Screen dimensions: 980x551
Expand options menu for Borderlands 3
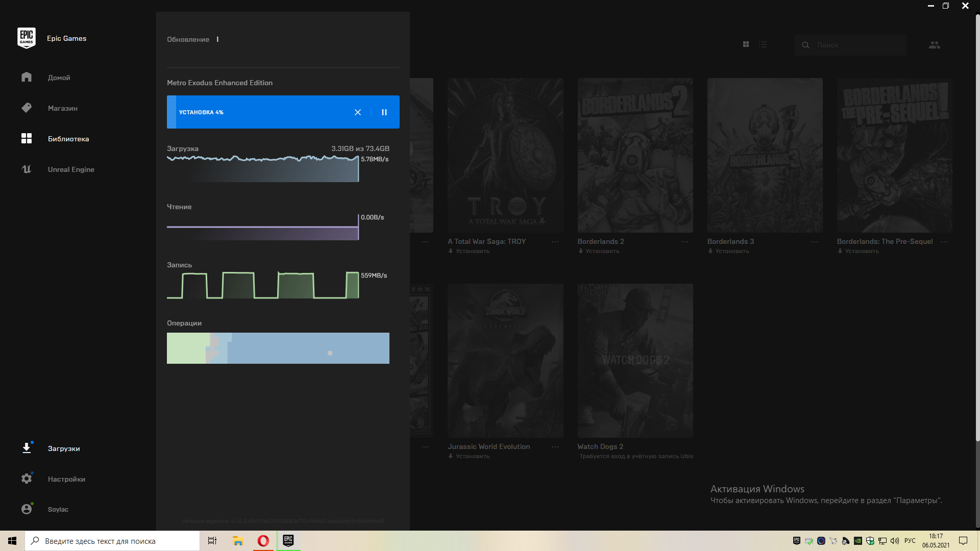(x=814, y=242)
